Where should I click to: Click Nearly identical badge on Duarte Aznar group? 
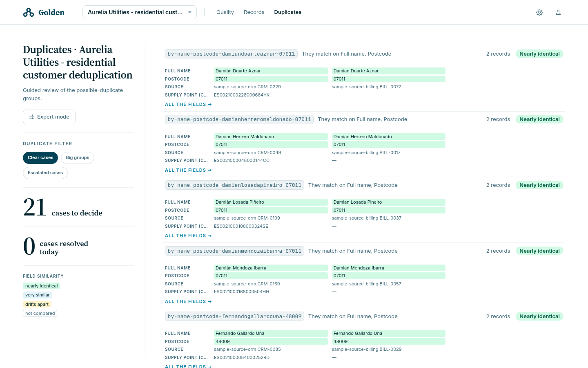click(539, 54)
